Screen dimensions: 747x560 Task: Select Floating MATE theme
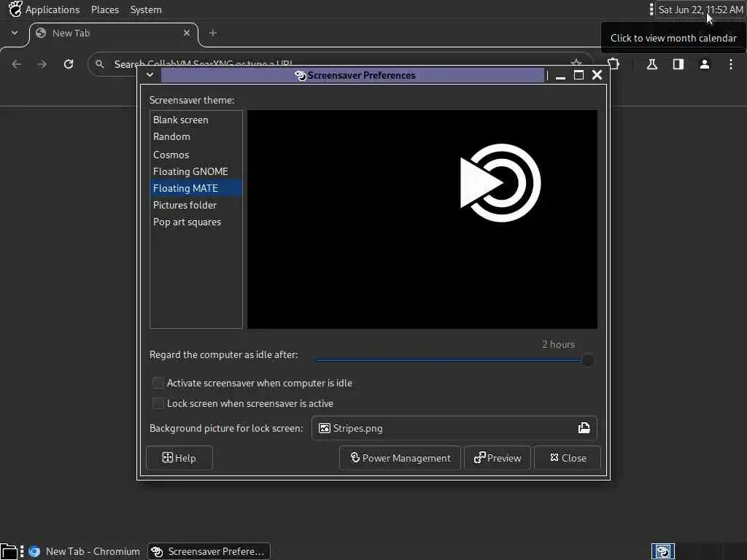pos(196,188)
